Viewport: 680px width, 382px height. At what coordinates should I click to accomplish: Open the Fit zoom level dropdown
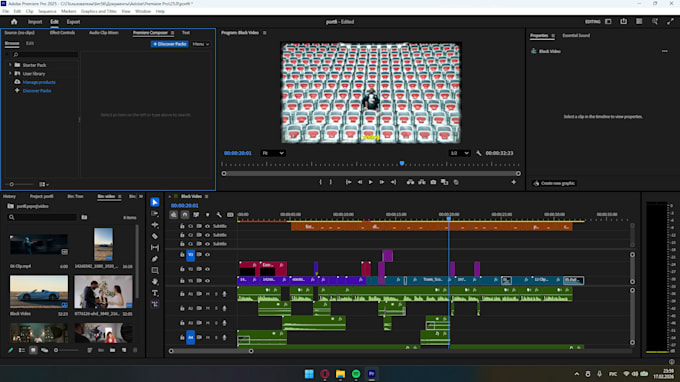click(273, 153)
